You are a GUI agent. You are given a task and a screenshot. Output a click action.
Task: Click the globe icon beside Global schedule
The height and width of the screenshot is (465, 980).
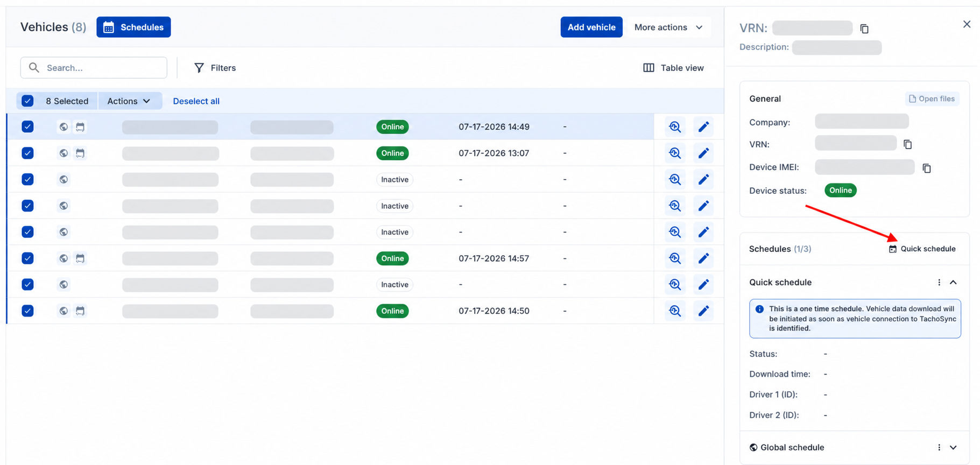point(753,448)
